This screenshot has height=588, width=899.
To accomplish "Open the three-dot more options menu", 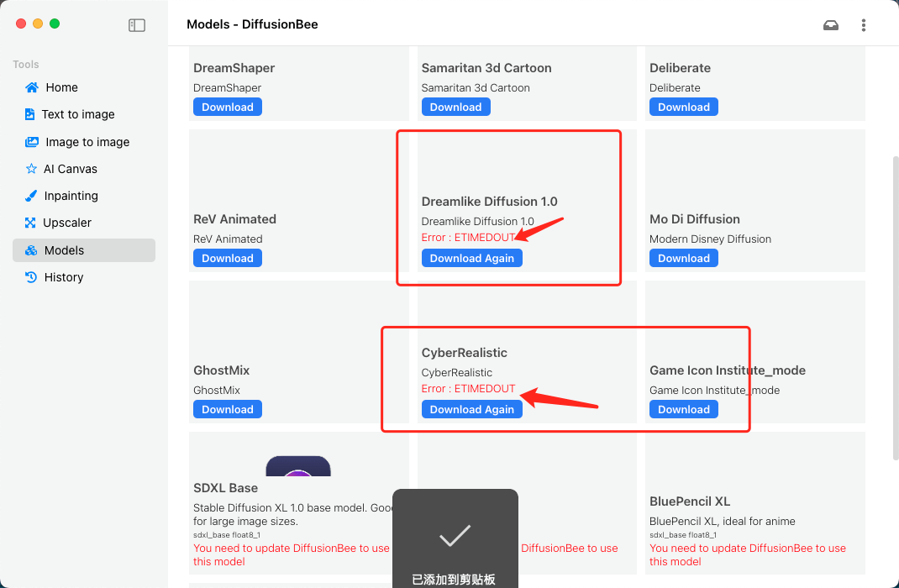I will 864,25.
